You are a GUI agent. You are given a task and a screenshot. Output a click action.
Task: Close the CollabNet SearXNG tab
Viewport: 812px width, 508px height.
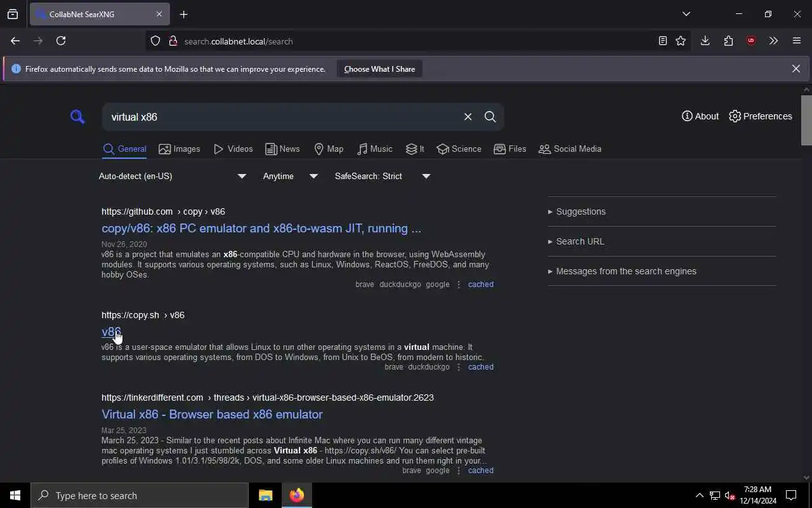coord(159,14)
